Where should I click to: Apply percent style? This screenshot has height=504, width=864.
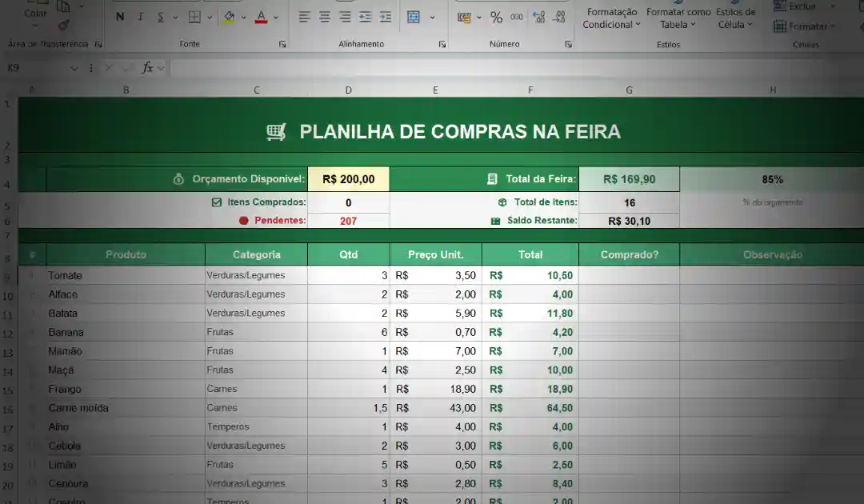[497, 18]
